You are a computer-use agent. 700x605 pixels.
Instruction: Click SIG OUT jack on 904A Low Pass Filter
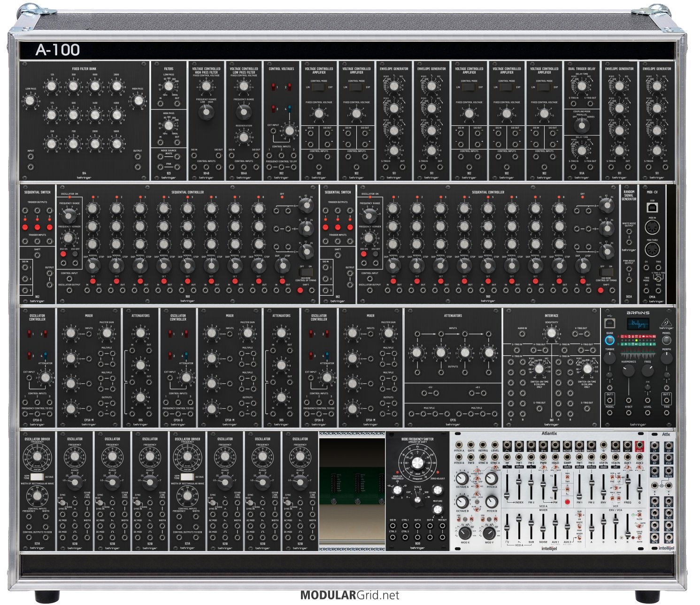click(x=256, y=156)
